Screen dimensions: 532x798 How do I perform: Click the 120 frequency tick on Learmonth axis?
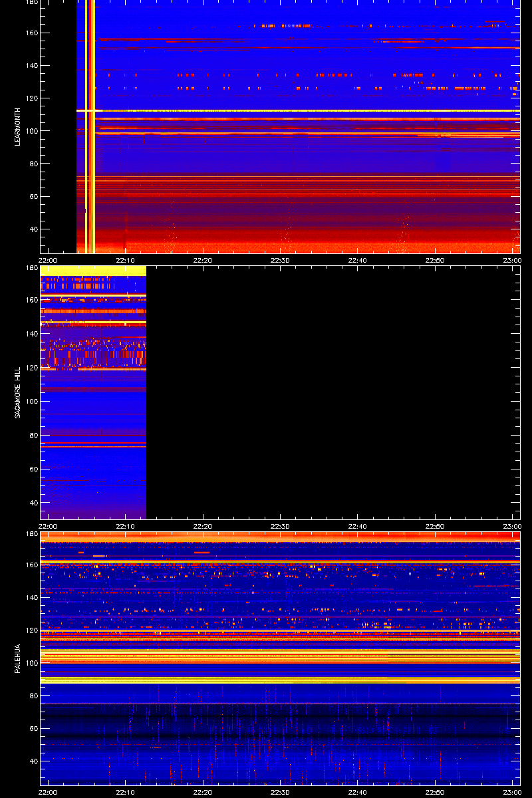(x=31, y=98)
